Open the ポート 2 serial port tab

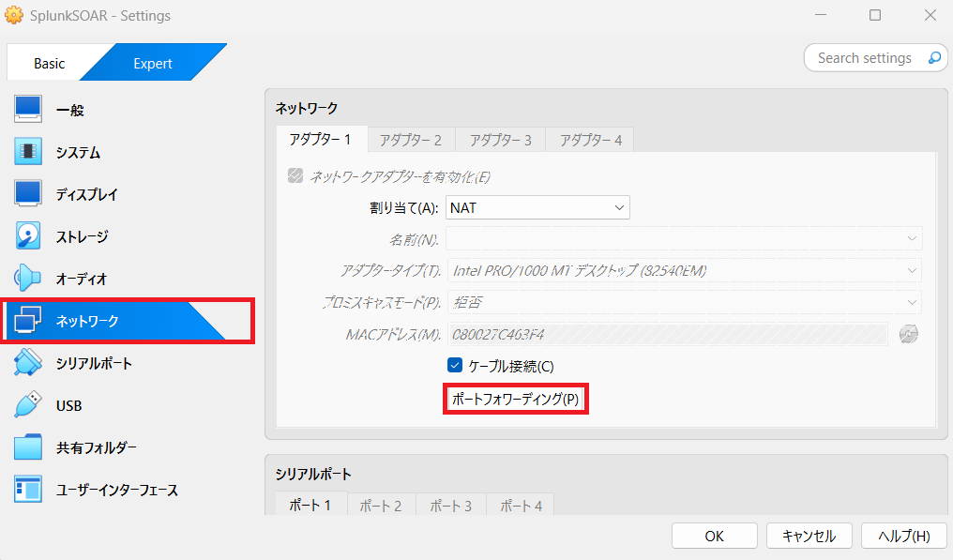coord(381,506)
